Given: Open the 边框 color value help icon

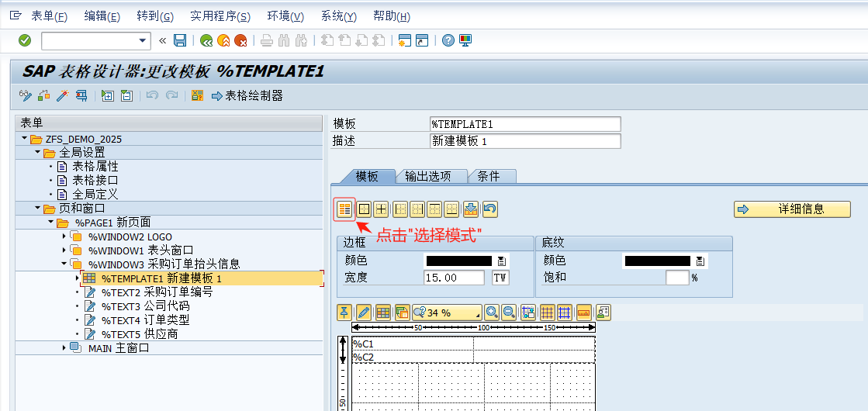Looking at the screenshot, I should (502, 261).
